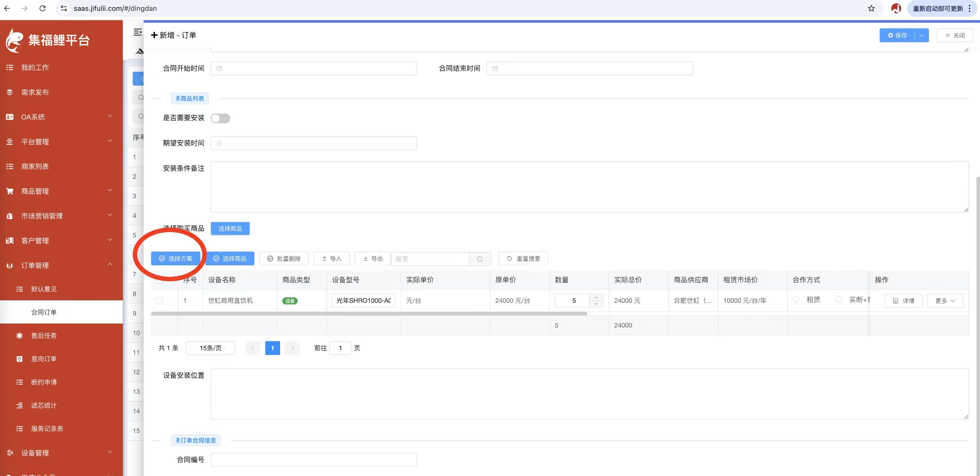Click the 需求发布 layers icon
Viewport: 980px width, 476px height.
pos(10,92)
